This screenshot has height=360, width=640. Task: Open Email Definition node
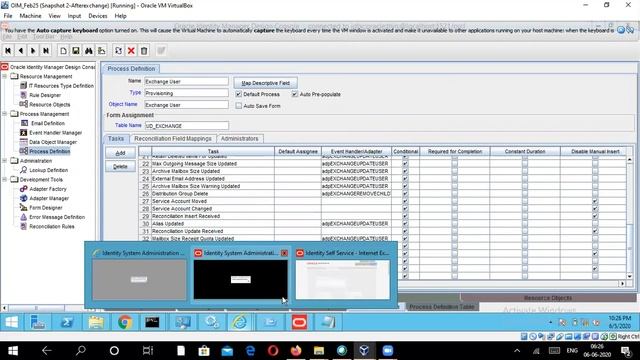pyautogui.click(x=48, y=123)
